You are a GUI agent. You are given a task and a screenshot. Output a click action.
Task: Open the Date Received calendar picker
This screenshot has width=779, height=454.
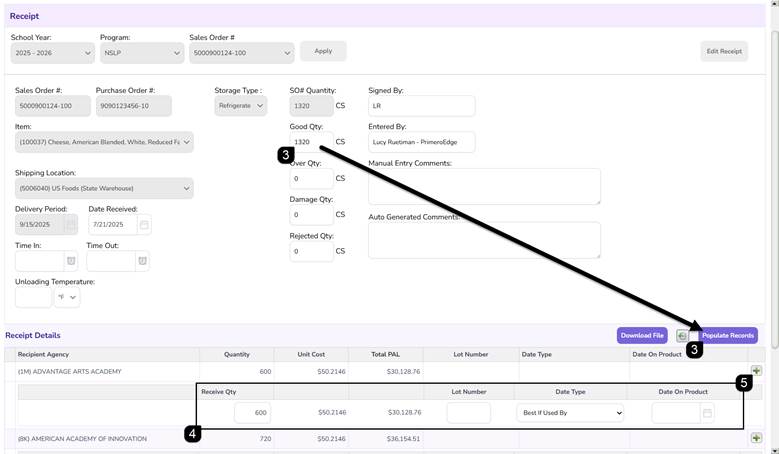click(144, 225)
